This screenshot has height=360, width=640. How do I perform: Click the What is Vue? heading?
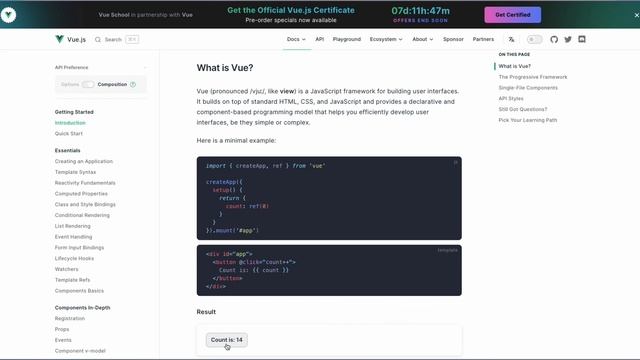pos(224,68)
